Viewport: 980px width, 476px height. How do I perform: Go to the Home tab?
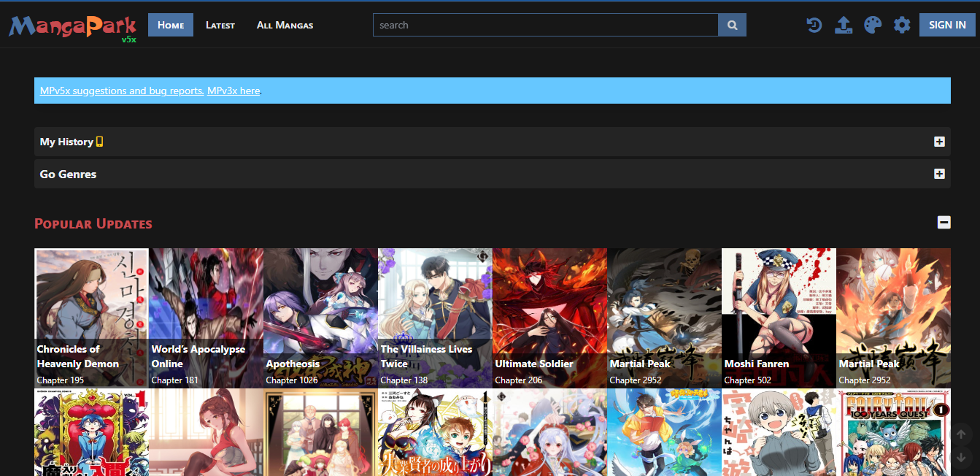coord(171,25)
